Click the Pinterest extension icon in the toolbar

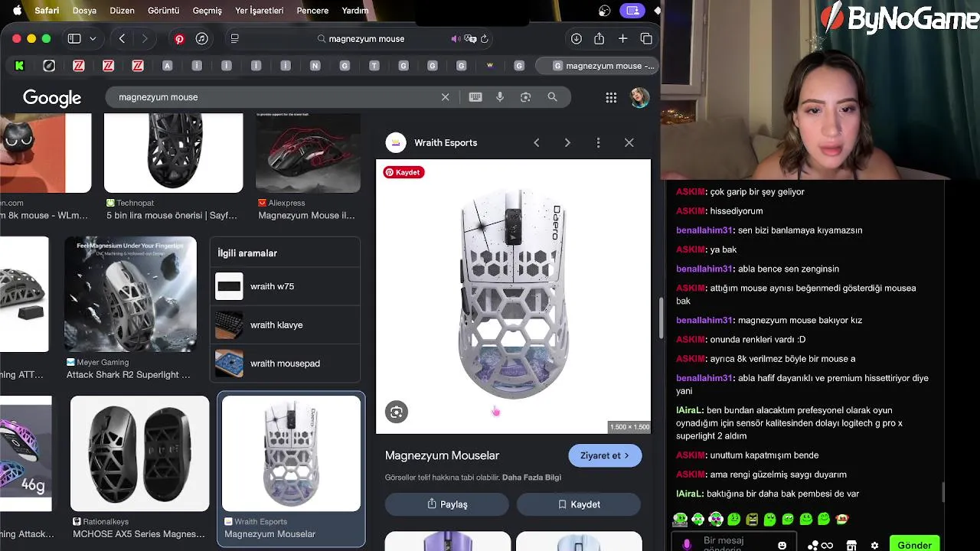coord(179,39)
